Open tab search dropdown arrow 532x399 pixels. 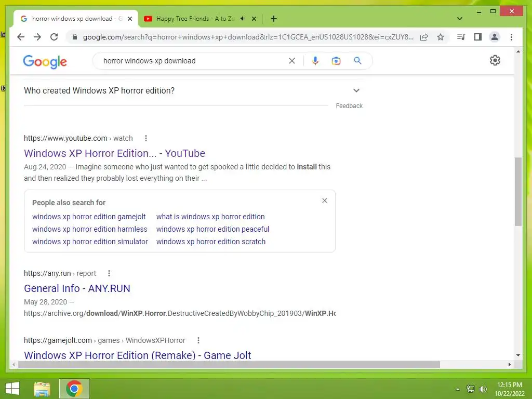tap(460, 19)
